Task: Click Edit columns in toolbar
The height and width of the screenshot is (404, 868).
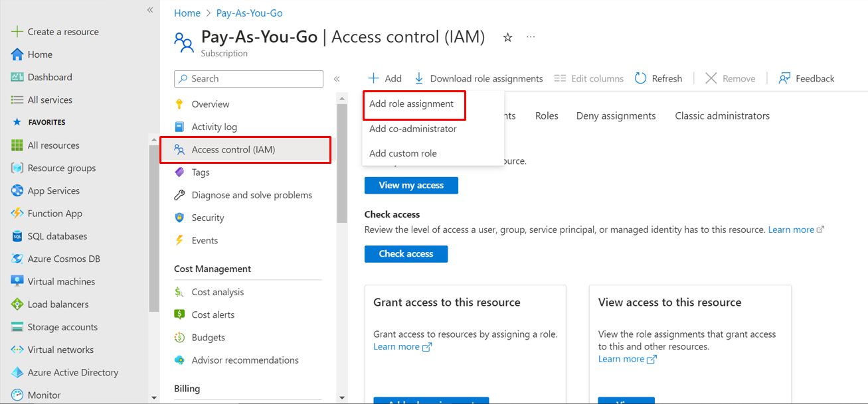Action: pos(589,78)
